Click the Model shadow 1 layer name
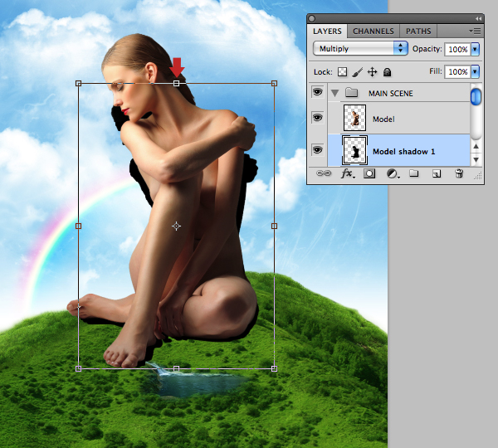The image size is (498, 448). click(403, 152)
